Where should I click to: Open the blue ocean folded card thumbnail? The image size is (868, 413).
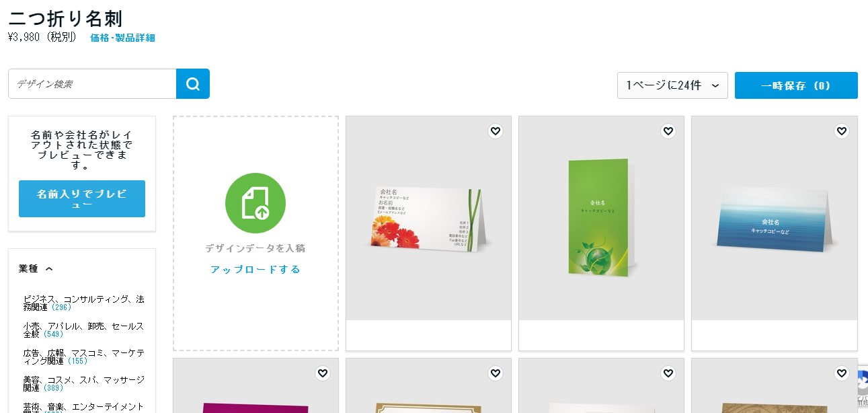pyautogui.click(x=775, y=218)
